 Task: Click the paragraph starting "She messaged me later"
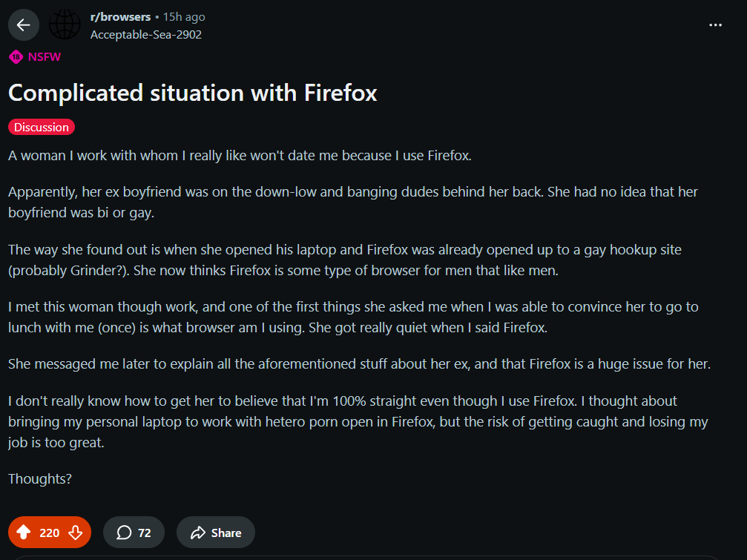click(x=359, y=364)
